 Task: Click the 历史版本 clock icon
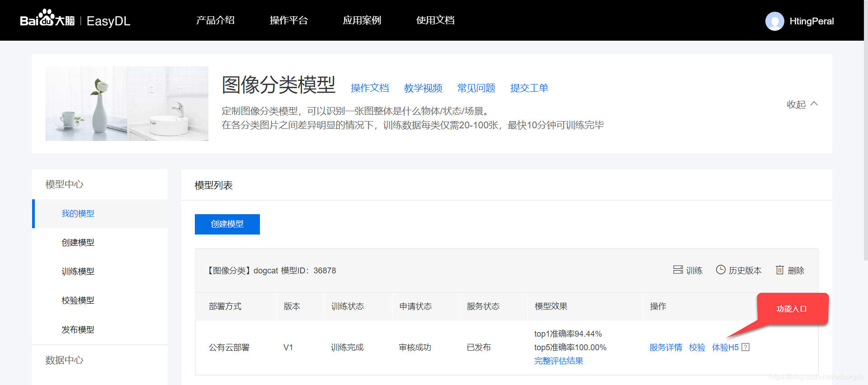point(721,270)
